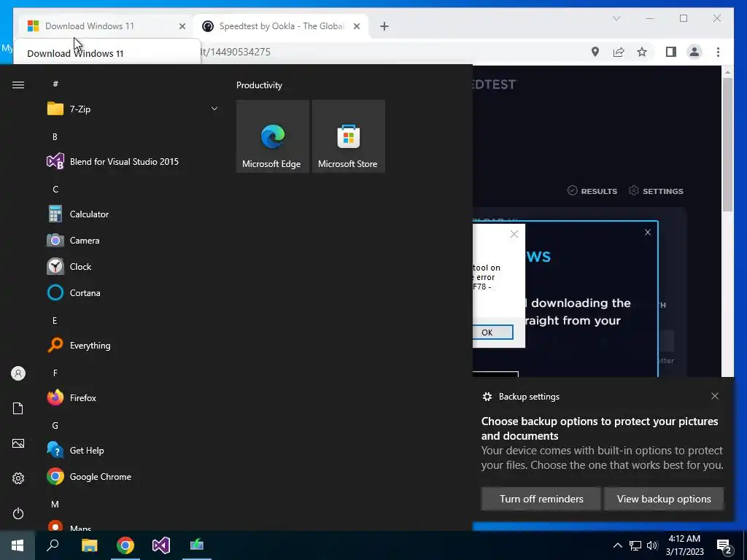
Task: Open the user account icon
Action: coord(18,373)
